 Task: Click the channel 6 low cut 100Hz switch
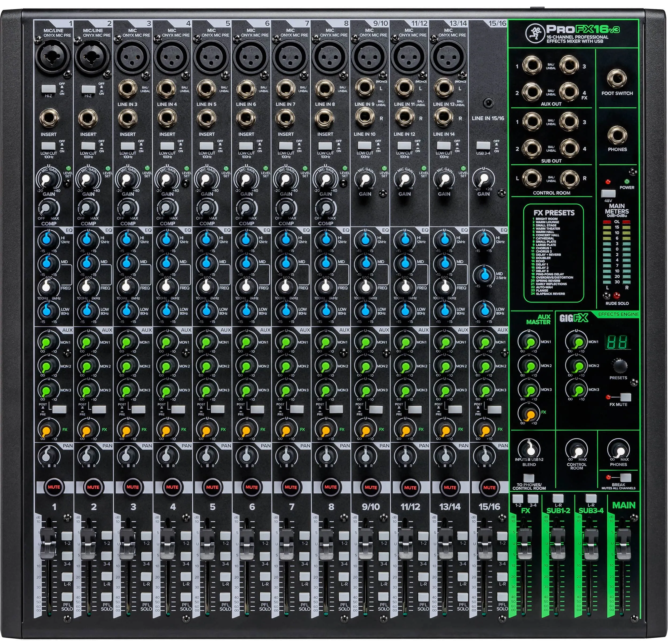click(x=246, y=146)
